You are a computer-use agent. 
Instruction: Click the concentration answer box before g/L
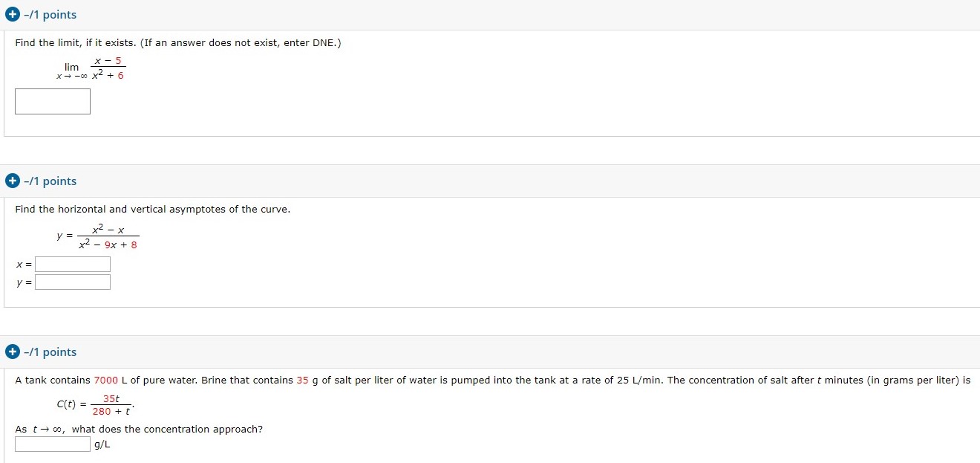[x=51, y=444]
